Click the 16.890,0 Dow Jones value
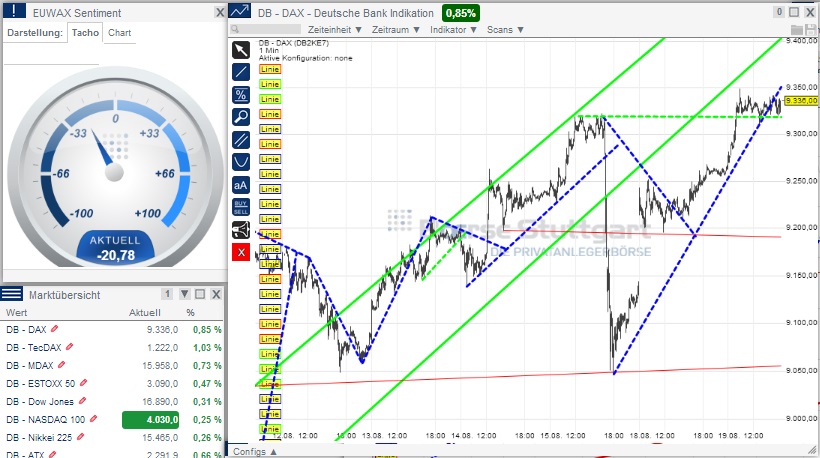The height and width of the screenshot is (458, 820). pos(160,402)
